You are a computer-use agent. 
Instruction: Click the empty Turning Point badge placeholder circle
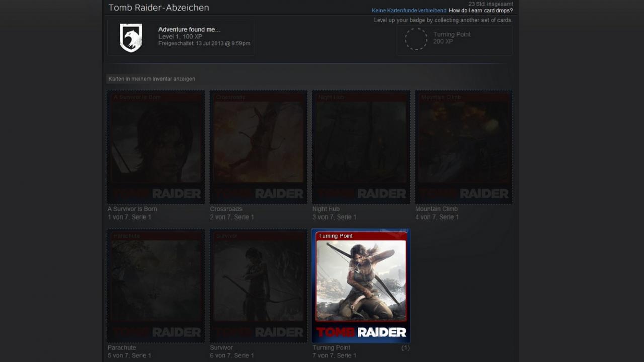click(416, 39)
